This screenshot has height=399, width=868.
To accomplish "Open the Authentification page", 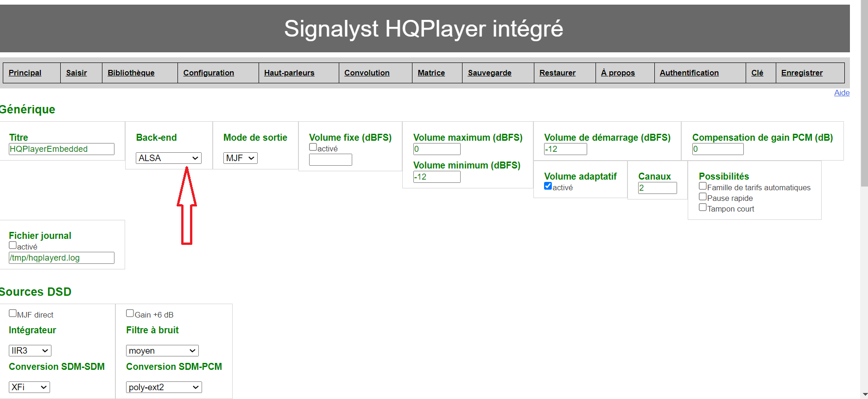I will pyautogui.click(x=689, y=73).
